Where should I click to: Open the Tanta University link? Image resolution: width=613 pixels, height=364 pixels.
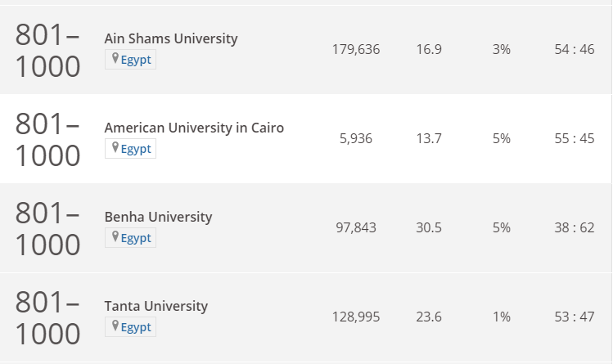pos(156,306)
